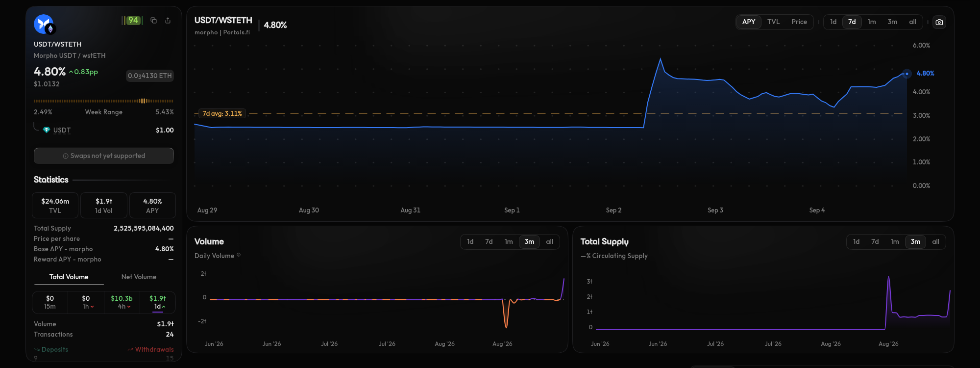
Task: Select the Total Volume tab
Action: (69, 277)
